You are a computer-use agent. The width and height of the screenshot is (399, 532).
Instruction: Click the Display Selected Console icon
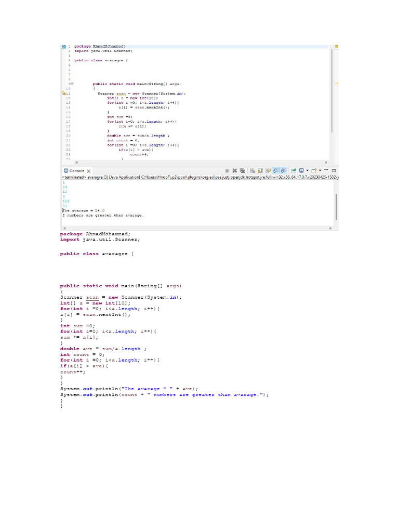click(x=301, y=170)
